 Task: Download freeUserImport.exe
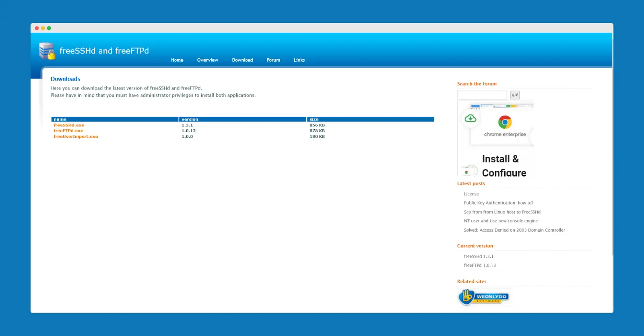76,137
